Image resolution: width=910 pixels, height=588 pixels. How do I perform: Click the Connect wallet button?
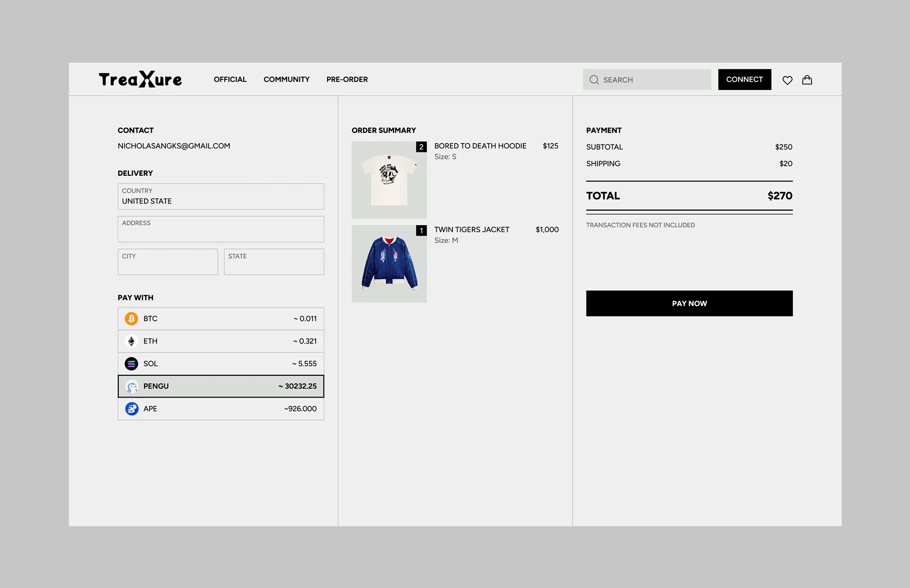pyautogui.click(x=744, y=79)
